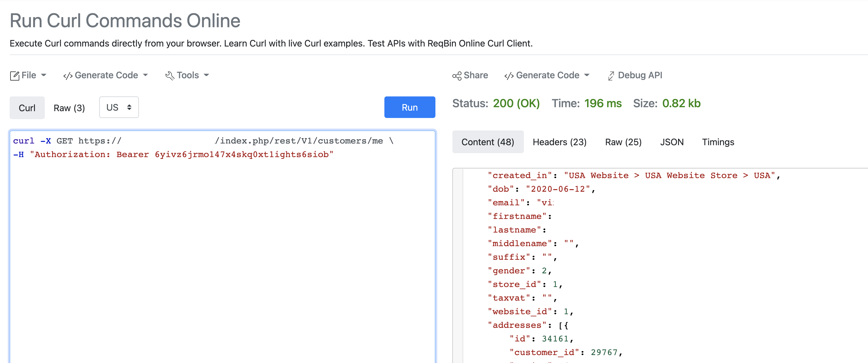This screenshot has width=868, height=363.
Task: Switch to the Raw (3) tab
Action: [x=69, y=108]
